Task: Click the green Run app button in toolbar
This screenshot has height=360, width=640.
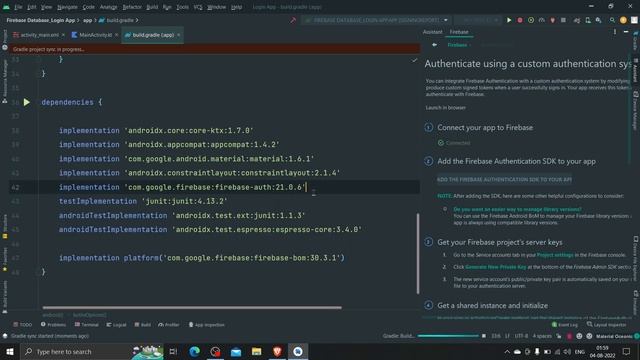Action: point(509,20)
